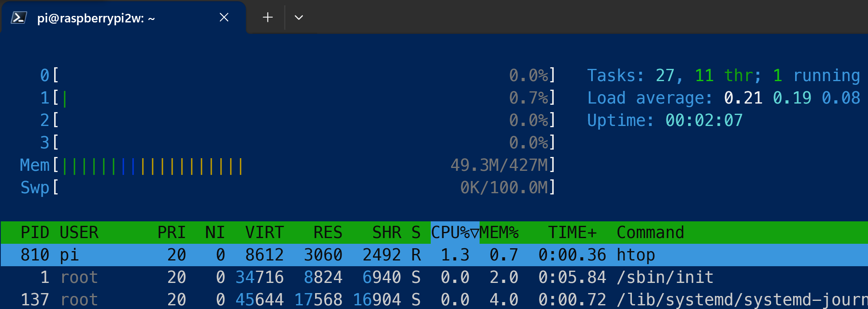Sort by MEM% column header
868x309 pixels.
click(499, 232)
